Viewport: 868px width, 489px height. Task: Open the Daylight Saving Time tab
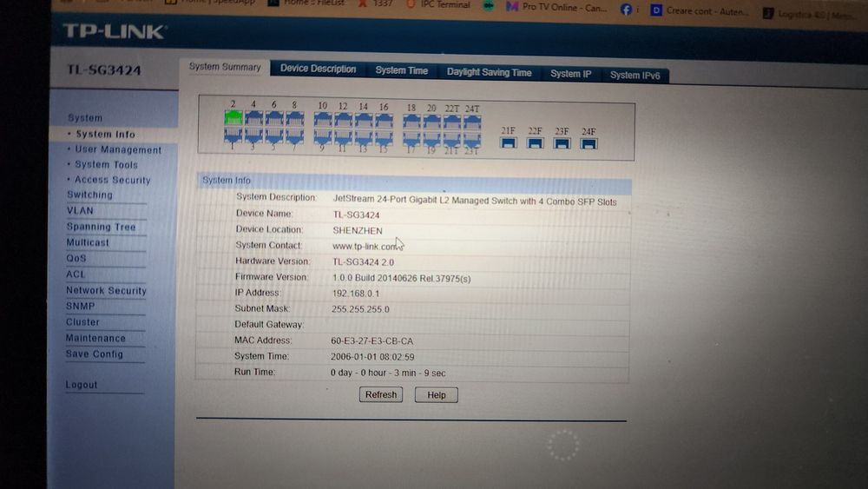pyautogui.click(x=490, y=73)
